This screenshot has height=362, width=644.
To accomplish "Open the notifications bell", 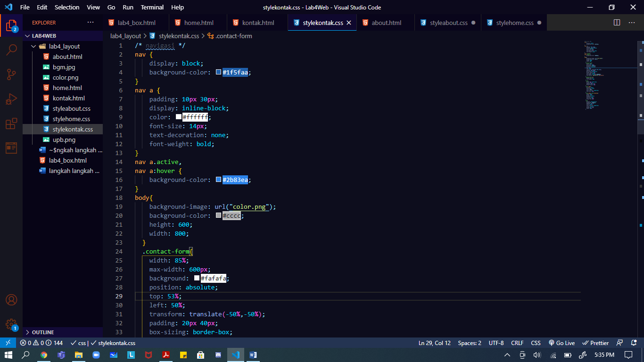I will click(634, 343).
